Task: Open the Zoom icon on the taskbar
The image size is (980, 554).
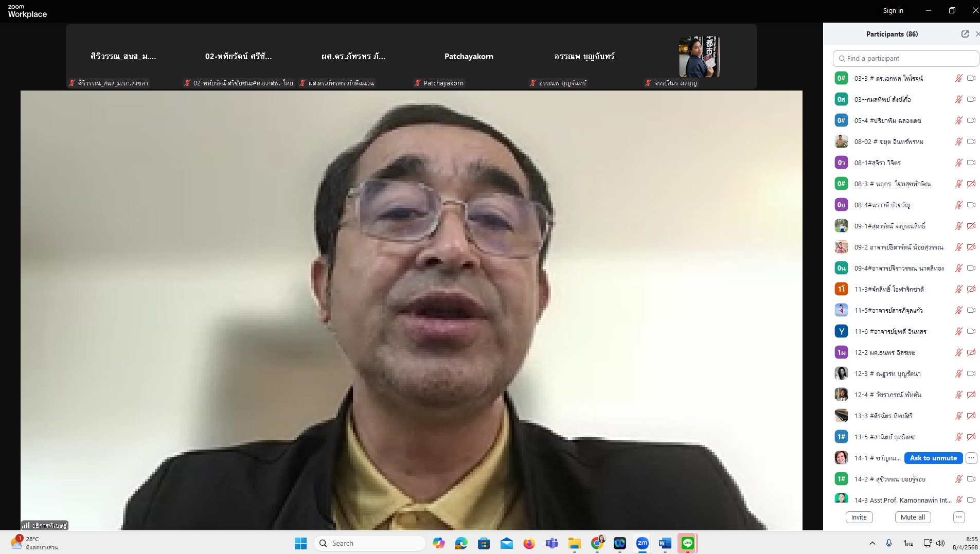Action: click(x=642, y=543)
